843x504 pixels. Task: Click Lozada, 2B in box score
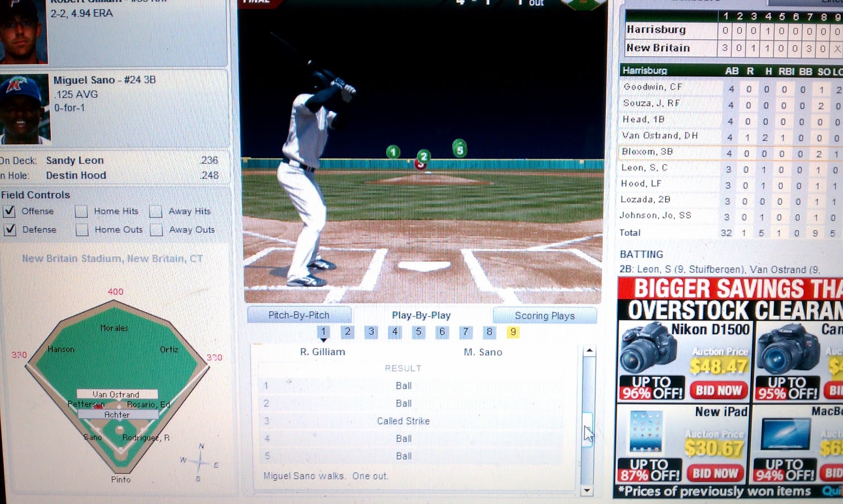645,200
